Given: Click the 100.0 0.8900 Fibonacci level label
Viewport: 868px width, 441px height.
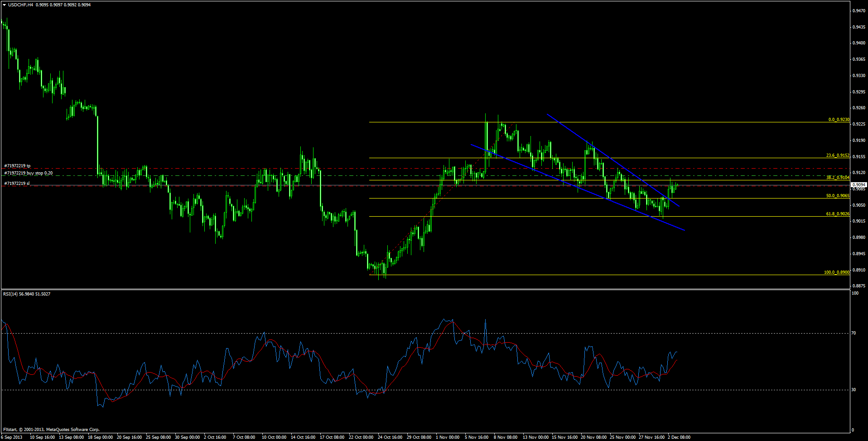Looking at the screenshot, I should click(836, 272).
